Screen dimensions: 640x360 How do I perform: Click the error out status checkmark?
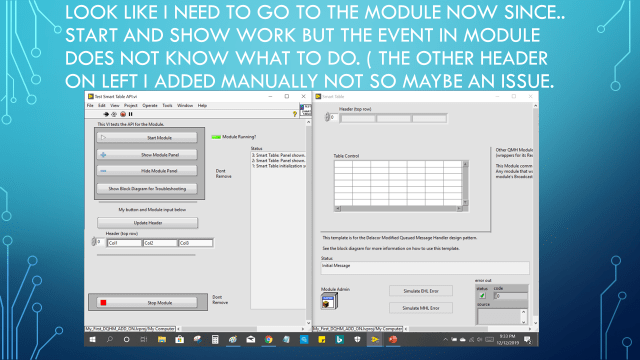click(x=482, y=296)
